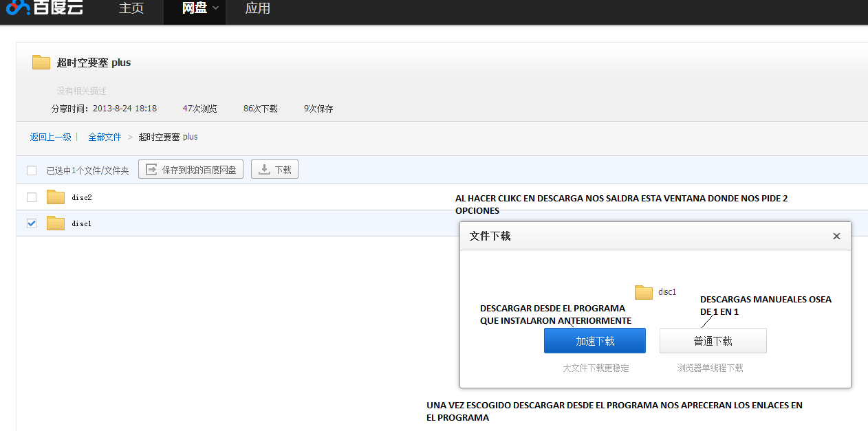This screenshot has height=431, width=868.
Task: Click 加速下载 button
Action: 595,341
